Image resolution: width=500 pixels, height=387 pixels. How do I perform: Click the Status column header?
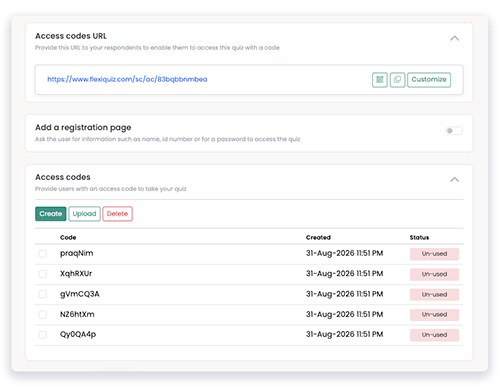point(419,237)
